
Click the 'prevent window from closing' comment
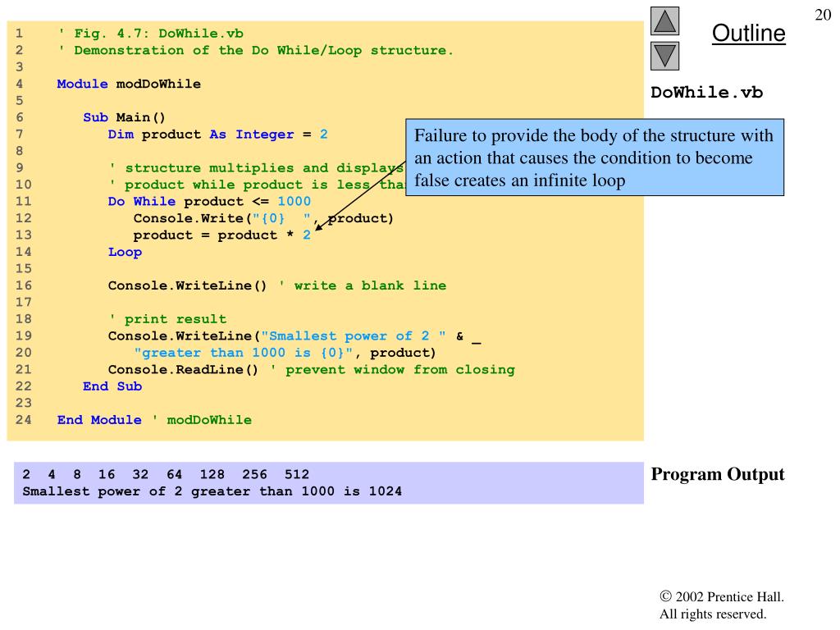pyautogui.click(x=393, y=370)
